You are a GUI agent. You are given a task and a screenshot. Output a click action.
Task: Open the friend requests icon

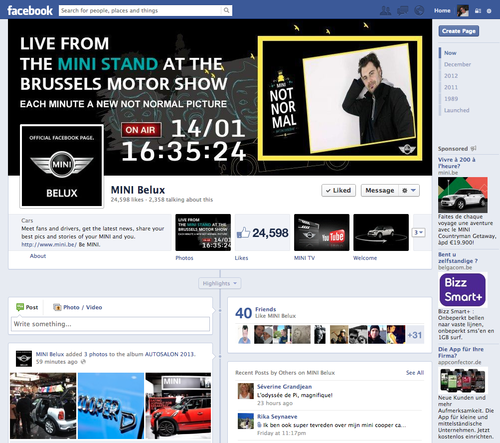pos(385,11)
